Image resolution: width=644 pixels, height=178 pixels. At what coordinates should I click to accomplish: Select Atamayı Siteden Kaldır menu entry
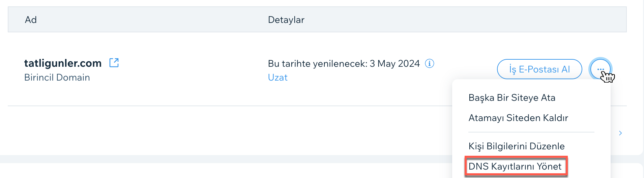pos(518,118)
